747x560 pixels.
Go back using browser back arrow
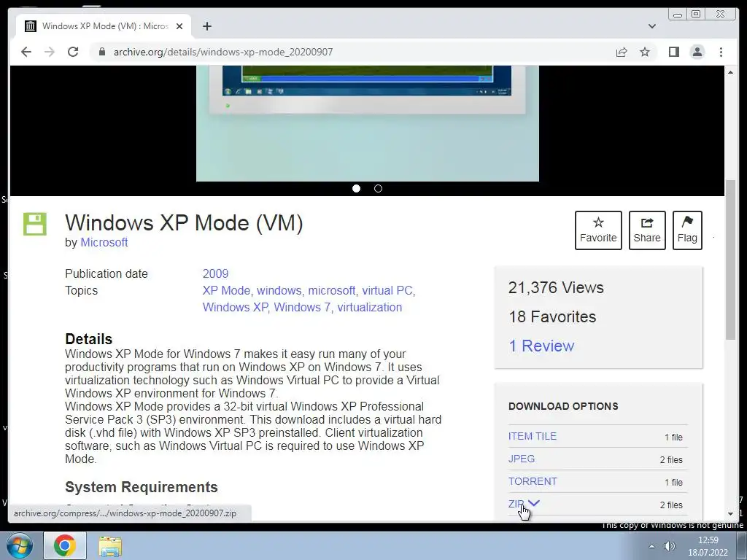(x=26, y=52)
